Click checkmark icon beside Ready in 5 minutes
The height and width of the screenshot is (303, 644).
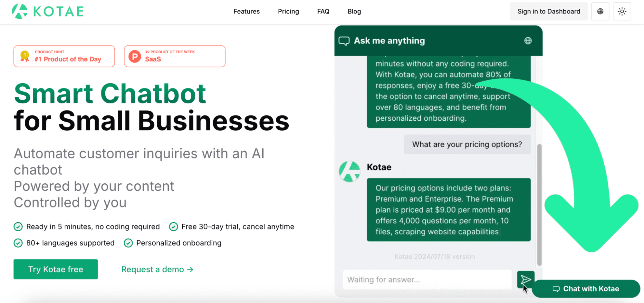click(18, 227)
